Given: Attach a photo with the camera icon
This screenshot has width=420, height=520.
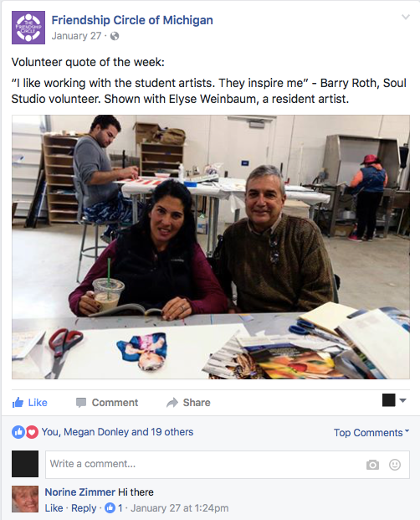Looking at the screenshot, I should point(372,465).
